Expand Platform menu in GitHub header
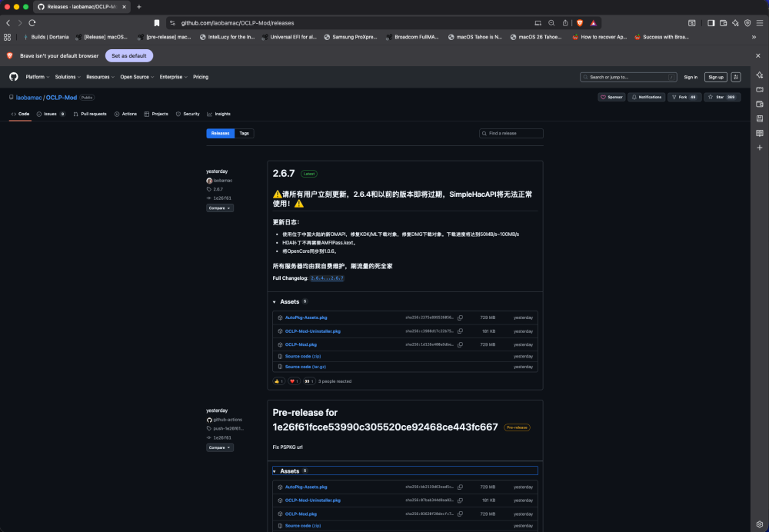The height and width of the screenshot is (532, 769). tap(37, 77)
